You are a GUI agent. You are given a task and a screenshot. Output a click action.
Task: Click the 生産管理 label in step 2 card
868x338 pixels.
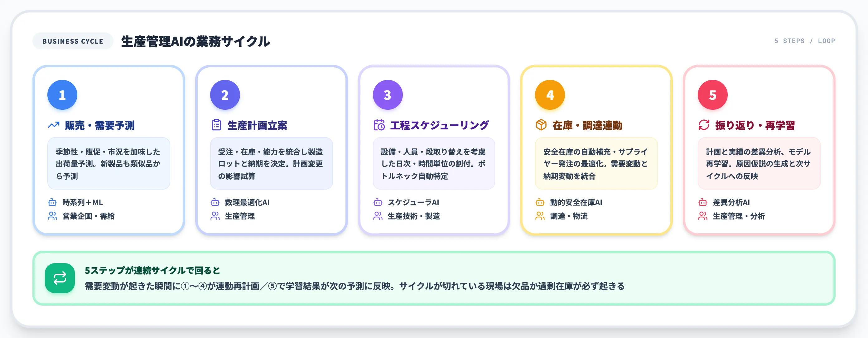pos(239,216)
